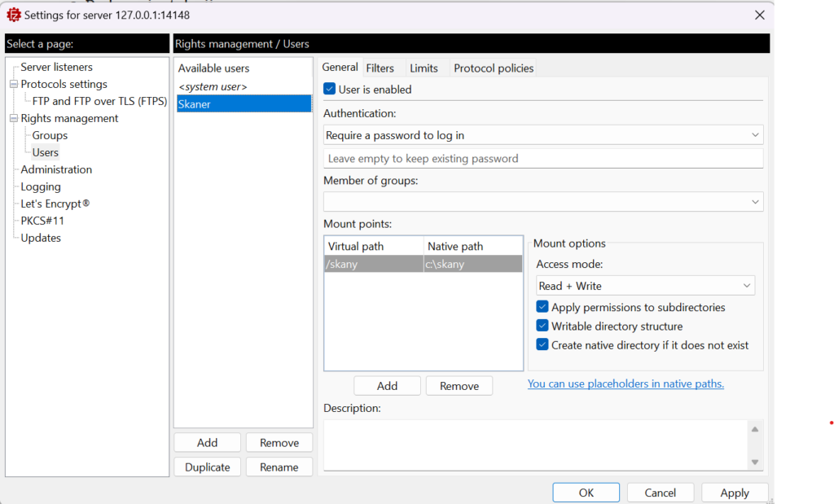Switch to the Protocol policies tab
This screenshot has height=504, width=834.
coord(494,68)
